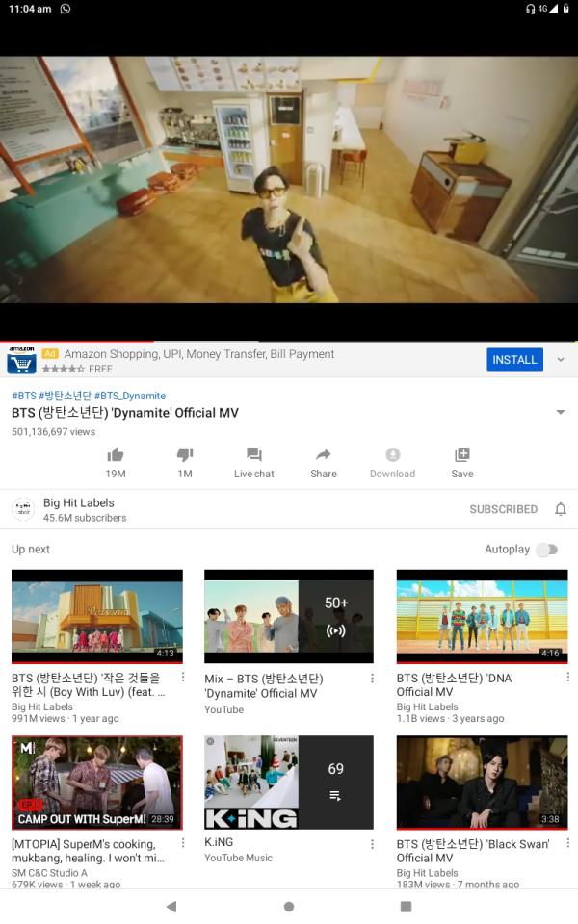Tap the notification bell for Big Hit Labels

pos(561,509)
